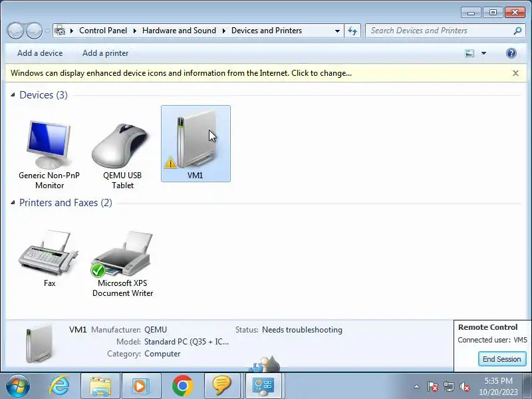The width and height of the screenshot is (532, 399).
Task: Click the QEMU manufacturer value
Action: [156, 330]
